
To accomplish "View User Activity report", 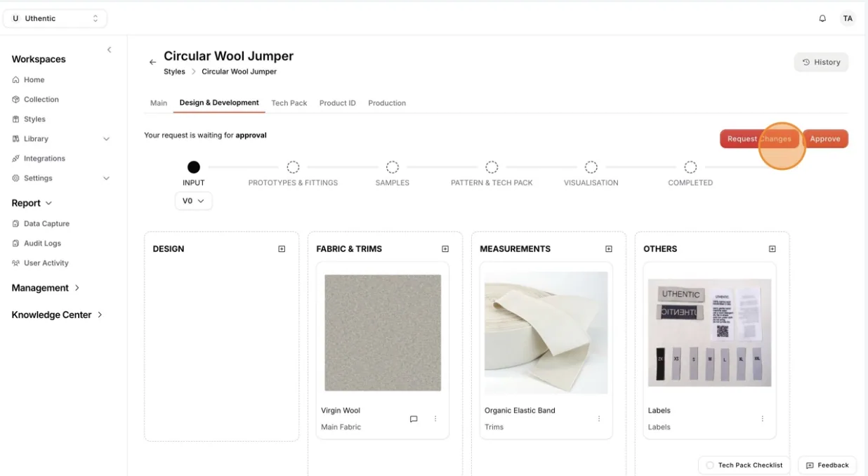I will pos(40,263).
